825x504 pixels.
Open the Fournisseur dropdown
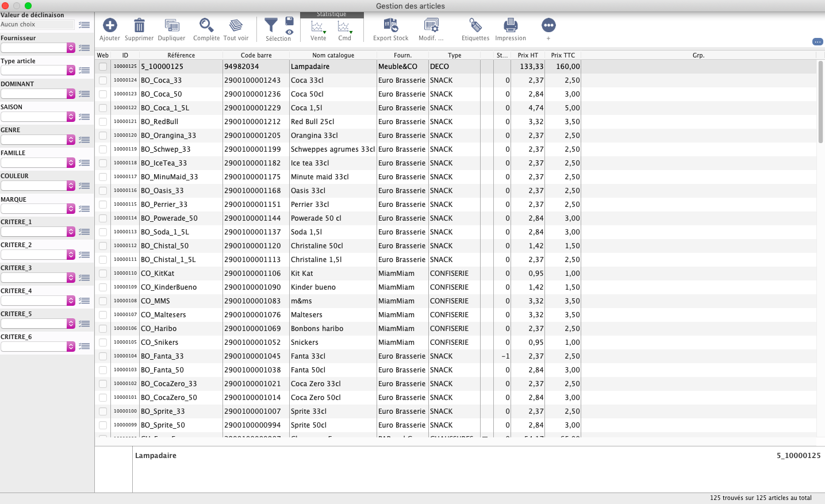(71, 48)
